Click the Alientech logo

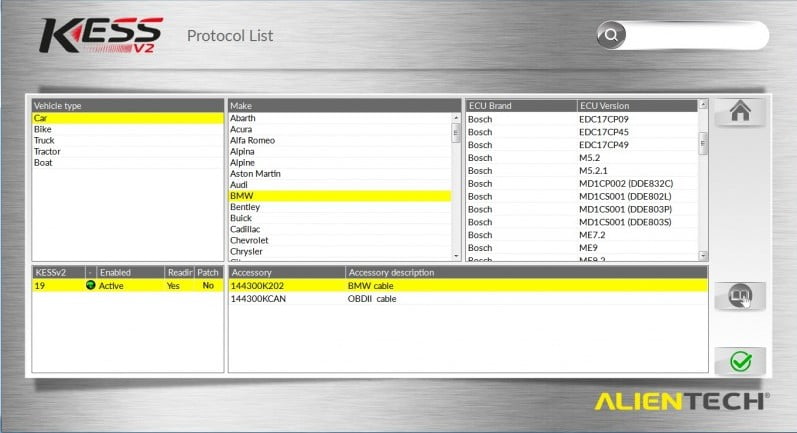(x=682, y=401)
